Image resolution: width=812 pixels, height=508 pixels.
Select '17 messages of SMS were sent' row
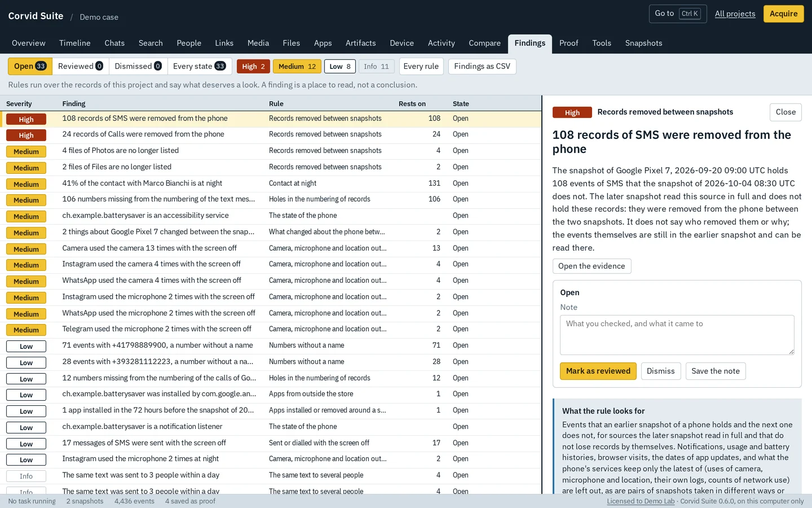click(271, 443)
